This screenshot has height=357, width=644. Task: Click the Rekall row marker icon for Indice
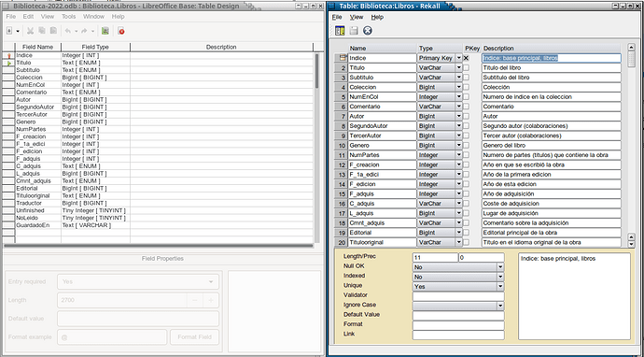tap(342, 58)
